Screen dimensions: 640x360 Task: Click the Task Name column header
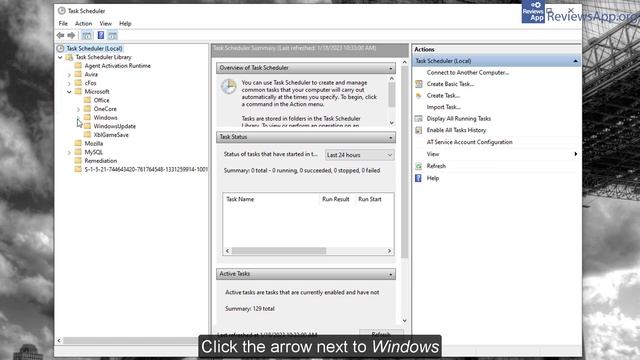point(240,199)
